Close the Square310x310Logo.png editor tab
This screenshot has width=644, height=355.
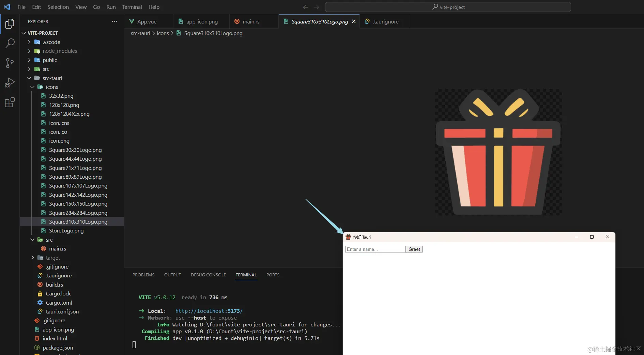354,21
